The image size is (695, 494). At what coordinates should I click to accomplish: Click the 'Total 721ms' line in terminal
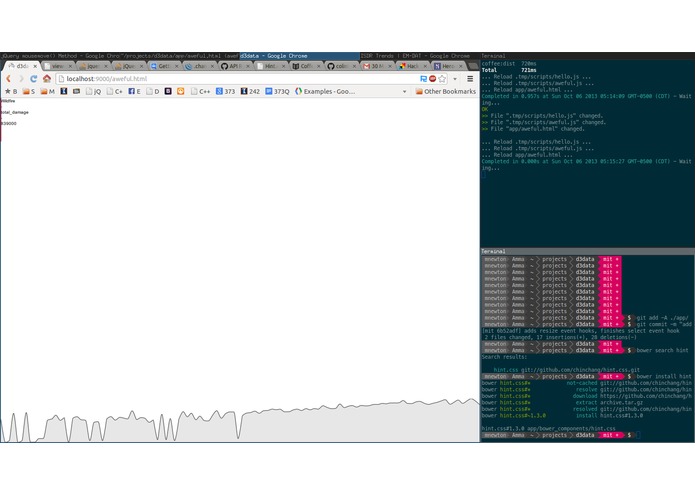[x=509, y=70]
